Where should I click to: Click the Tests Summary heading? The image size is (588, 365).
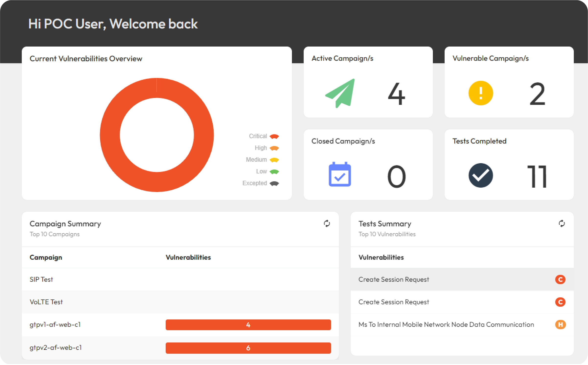(385, 224)
